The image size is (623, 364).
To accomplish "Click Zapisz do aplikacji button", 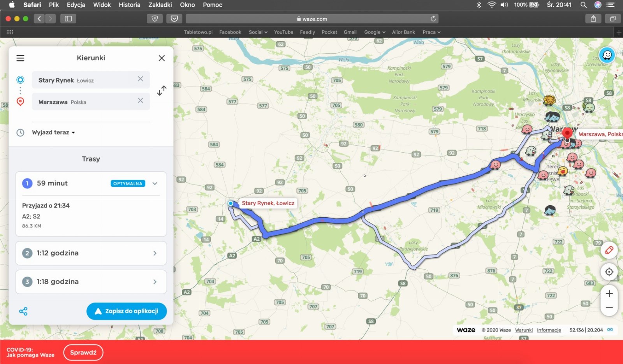I will coord(127,311).
